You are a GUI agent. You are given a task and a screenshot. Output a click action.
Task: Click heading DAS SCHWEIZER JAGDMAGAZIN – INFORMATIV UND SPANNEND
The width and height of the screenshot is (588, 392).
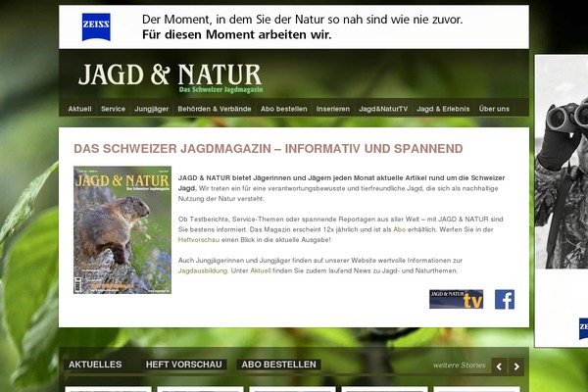(269, 149)
